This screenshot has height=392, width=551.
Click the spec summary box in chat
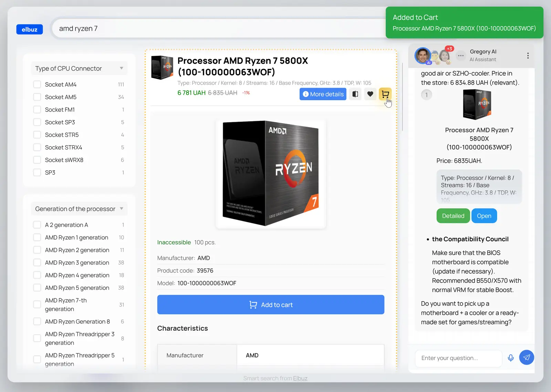[x=479, y=187]
